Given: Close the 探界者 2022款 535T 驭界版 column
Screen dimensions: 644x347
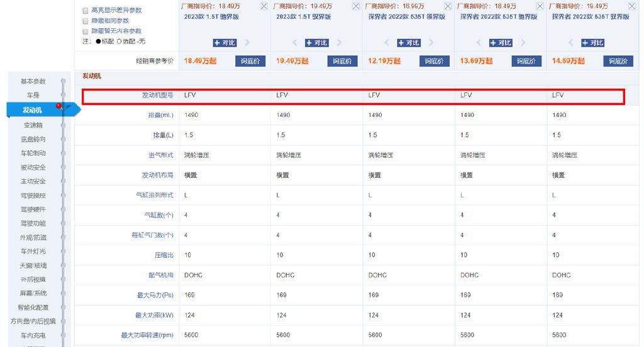Looking at the screenshot, I should pos(631,6).
